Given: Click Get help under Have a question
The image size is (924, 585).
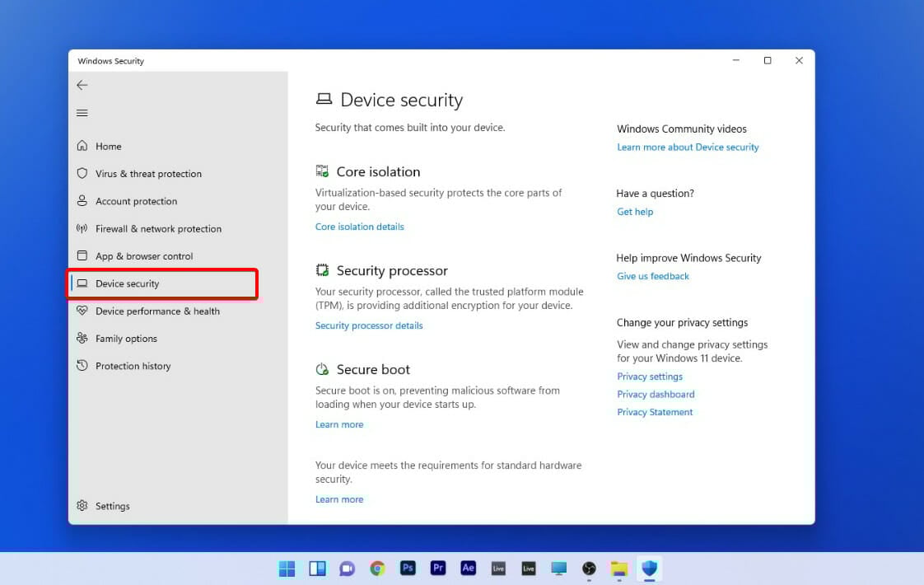Looking at the screenshot, I should pyautogui.click(x=635, y=212).
